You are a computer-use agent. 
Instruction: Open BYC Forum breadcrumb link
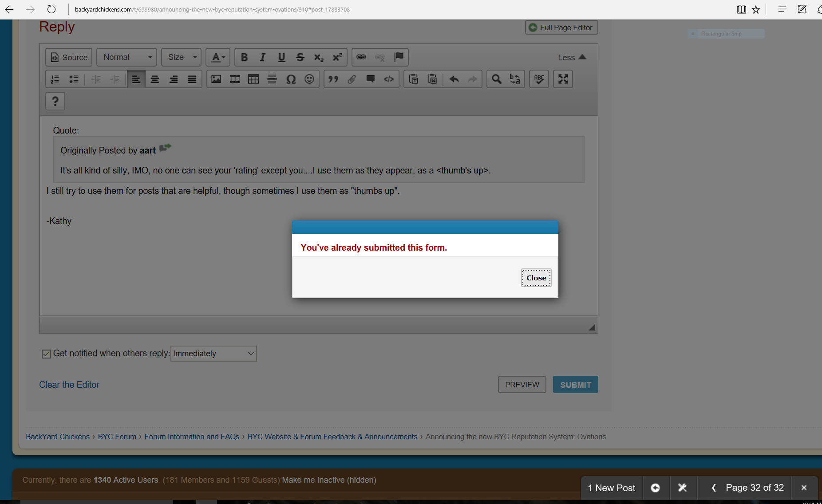[117, 437]
